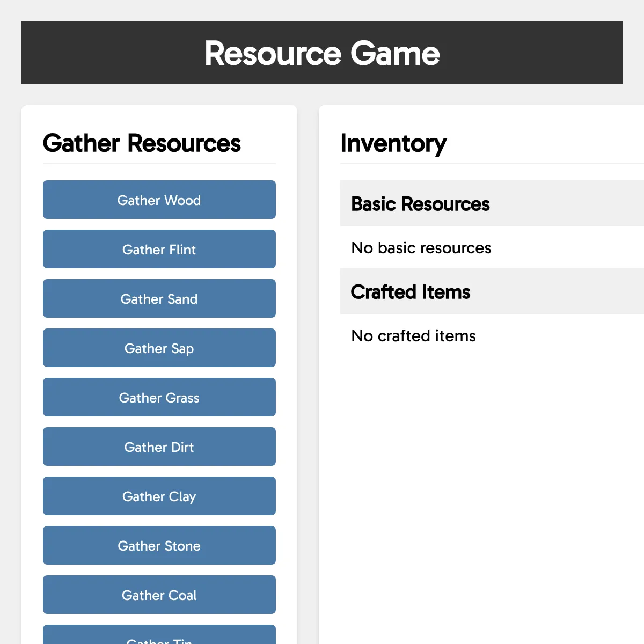Click the Resource Game title text
This screenshot has height=644, width=644.
click(322, 53)
